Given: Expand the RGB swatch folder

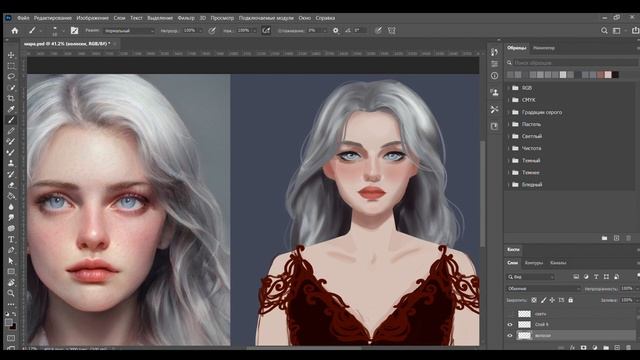Looking at the screenshot, I should click(x=509, y=88).
